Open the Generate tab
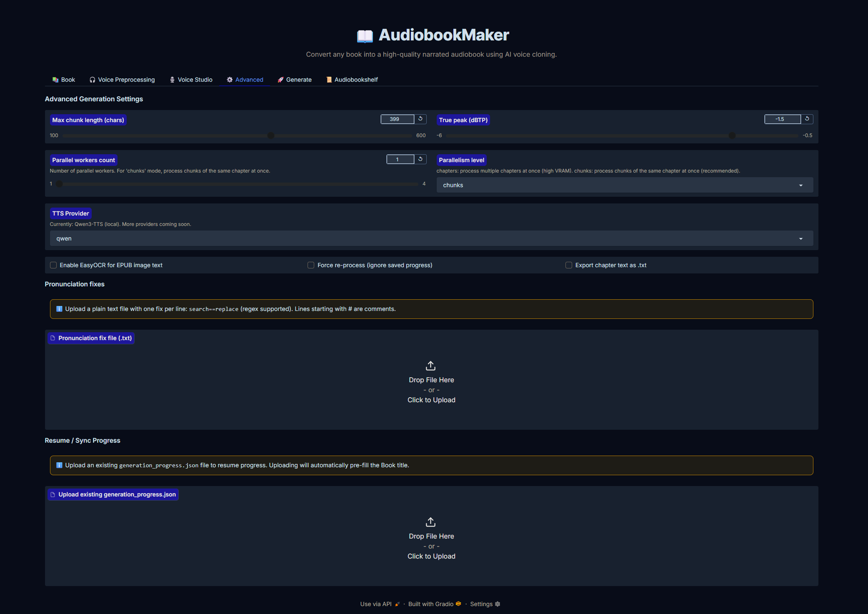This screenshot has height=614, width=868. pos(295,80)
